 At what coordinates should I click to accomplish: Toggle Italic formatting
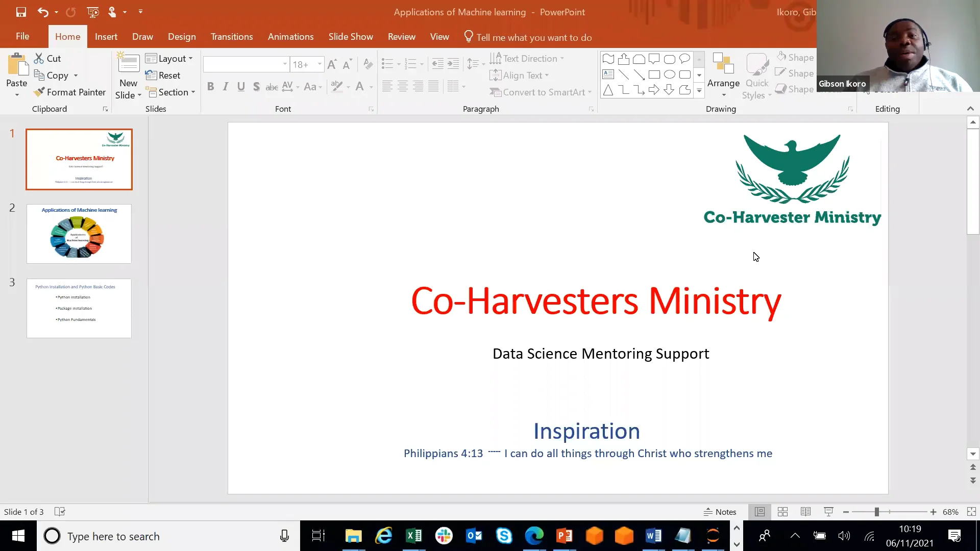(226, 87)
